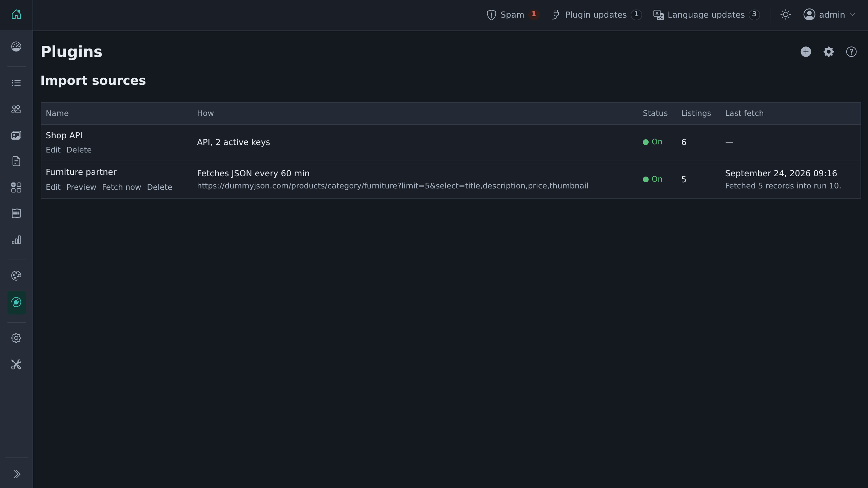The width and height of the screenshot is (868, 488).
Task: Click the Furniture partner On status
Action: pos(653,179)
